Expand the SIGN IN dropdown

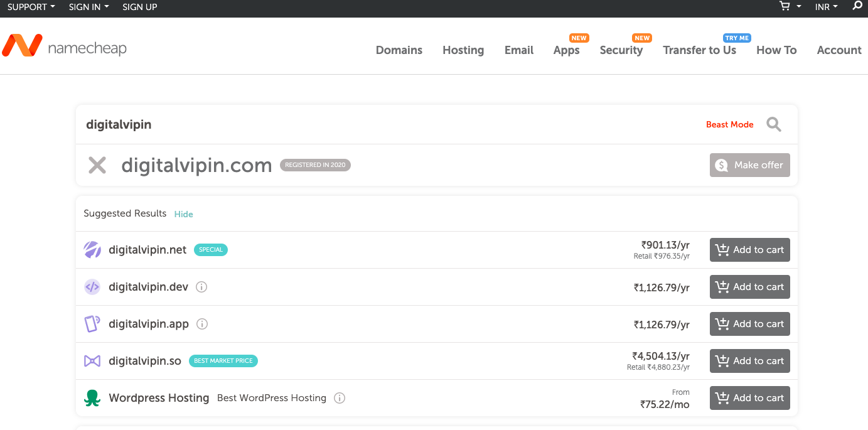pyautogui.click(x=89, y=7)
